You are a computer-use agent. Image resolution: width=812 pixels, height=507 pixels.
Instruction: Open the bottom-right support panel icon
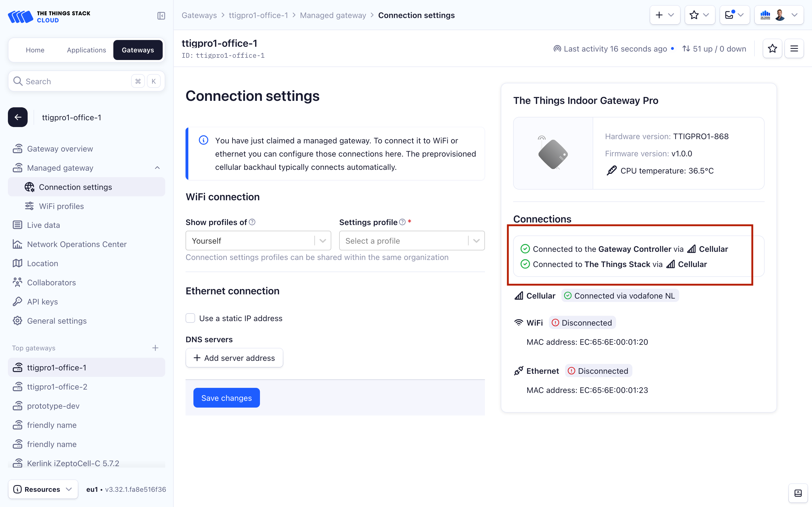point(798,493)
